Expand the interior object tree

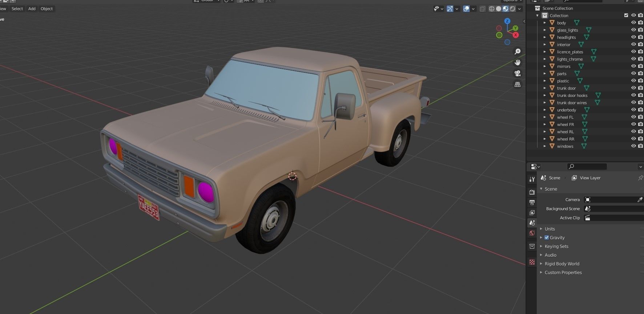pyautogui.click(x=544, y=44)
